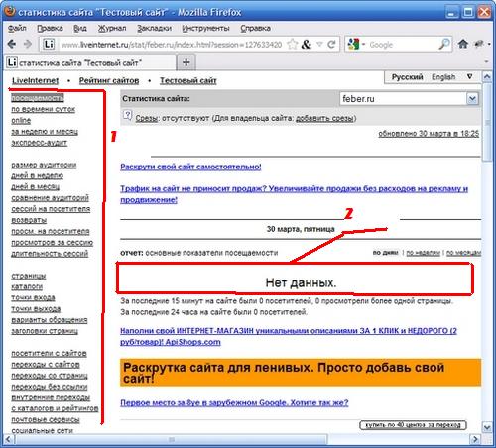Switch the report view to по месяцам

pyautogui.click(x=463, y=253)
